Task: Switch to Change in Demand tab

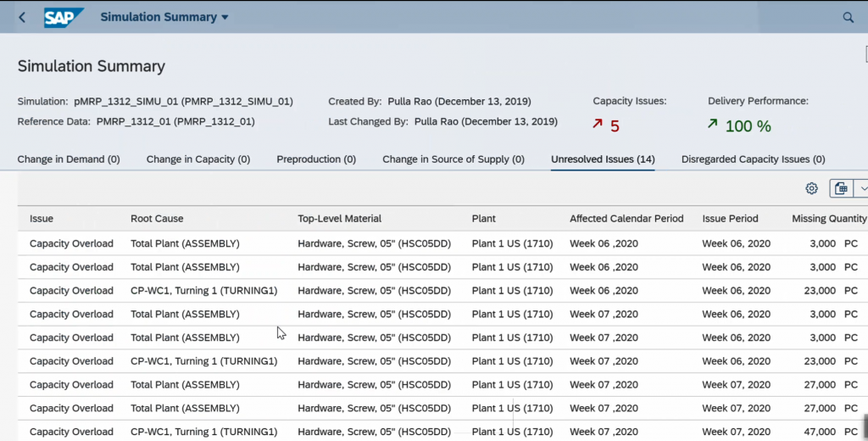Action: click(69, 159)
